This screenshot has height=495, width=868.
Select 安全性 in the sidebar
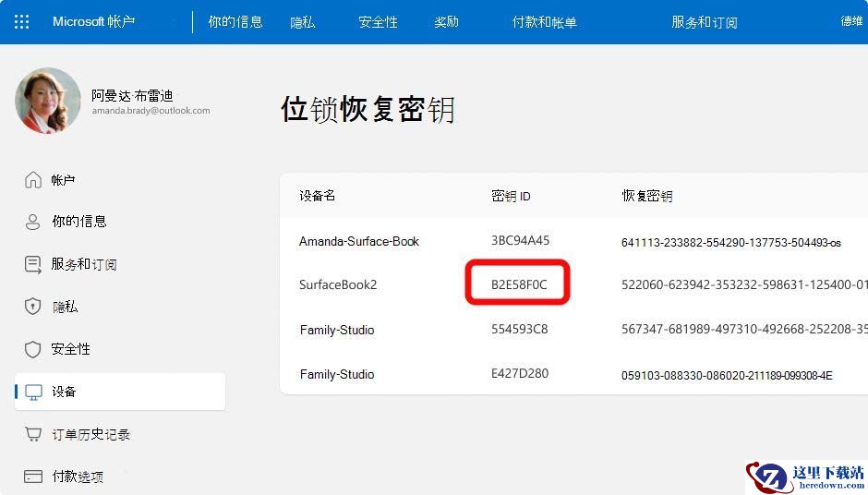[x=71, y=349]
